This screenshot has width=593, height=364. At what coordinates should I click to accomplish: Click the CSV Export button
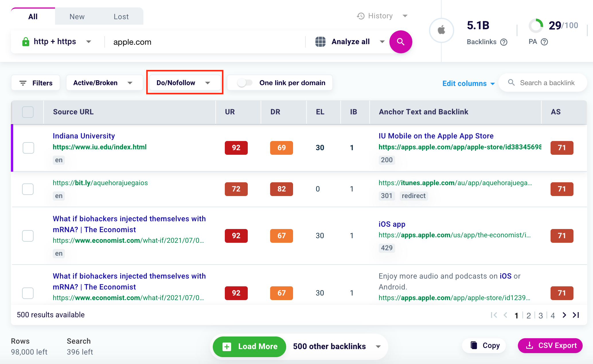coord(550,345)
